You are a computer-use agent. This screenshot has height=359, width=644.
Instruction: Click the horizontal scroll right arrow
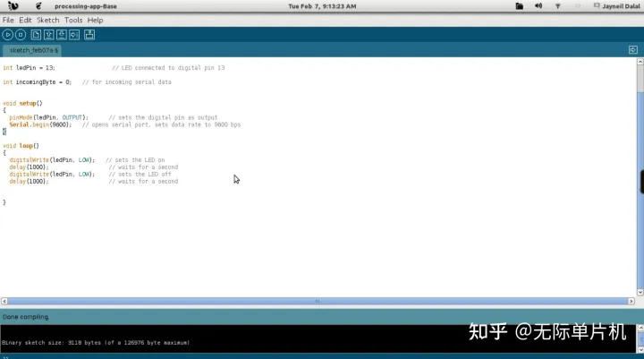631,302
